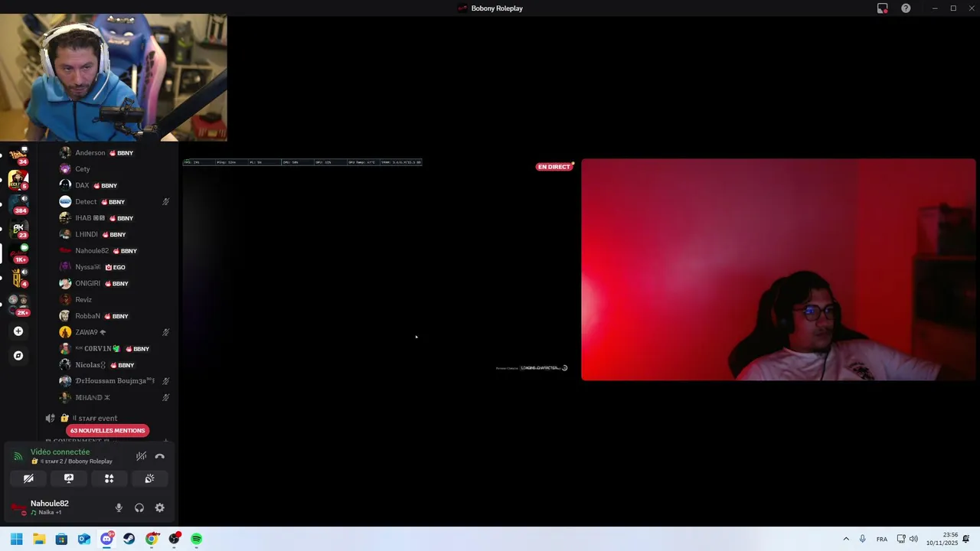980x551 pixels.
Task: Open the volume control in system tray
Action: point(913,539)
